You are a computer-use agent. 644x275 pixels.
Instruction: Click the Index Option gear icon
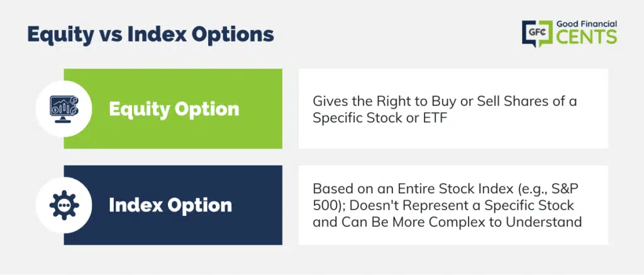point(64,205)
